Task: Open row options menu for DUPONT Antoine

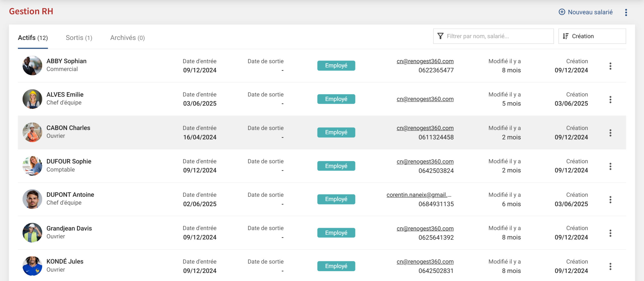Action: (610, 200)
